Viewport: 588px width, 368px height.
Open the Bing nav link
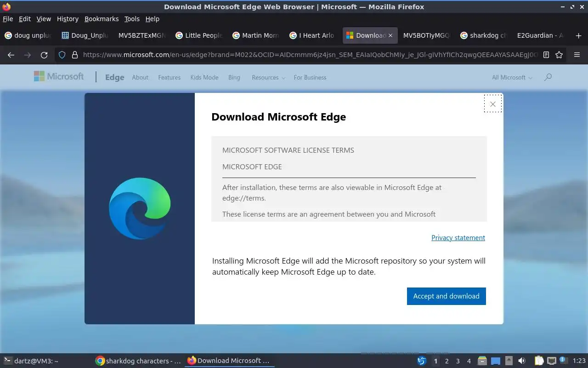click(x=234, y=77)
